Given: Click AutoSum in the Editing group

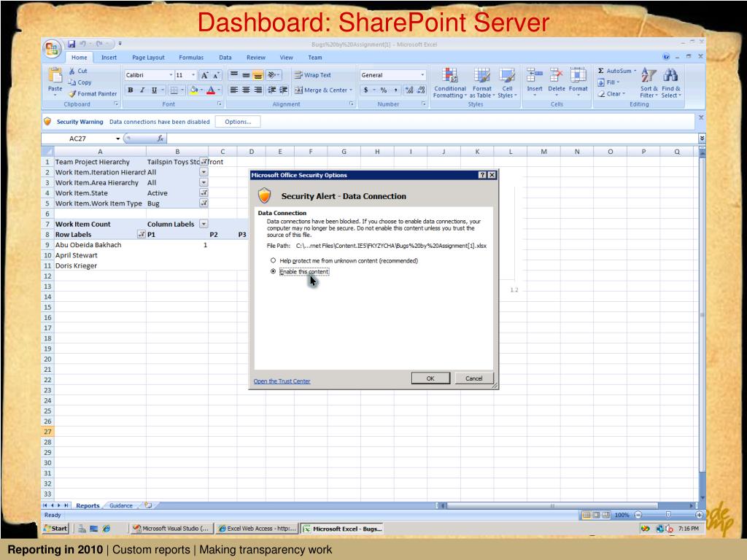Looking at the screenshot, I should 617,71.
